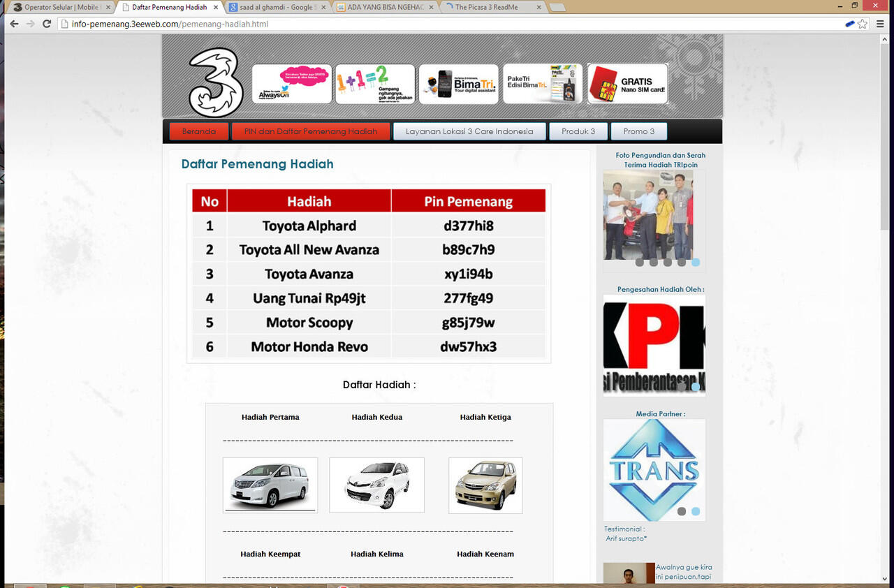Open the BimaTri digital assistant banner
894x588 pixels.
coord(459,84)
